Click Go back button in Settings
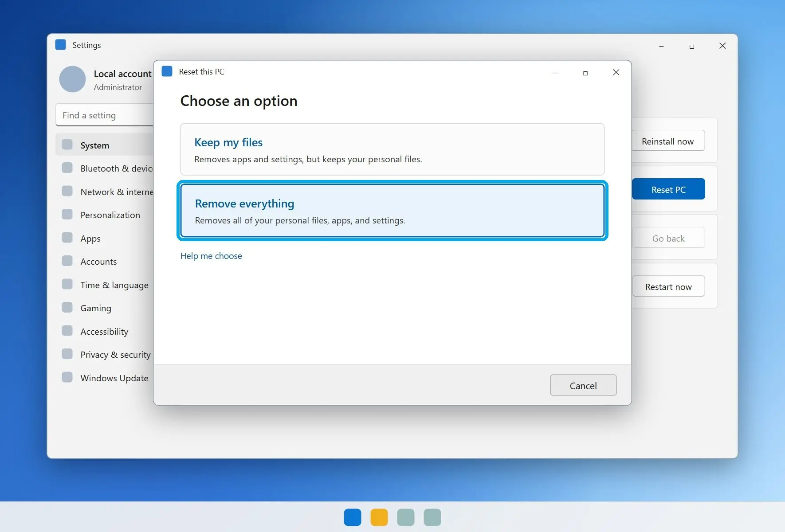785x532 pixels. pos(668,238)
